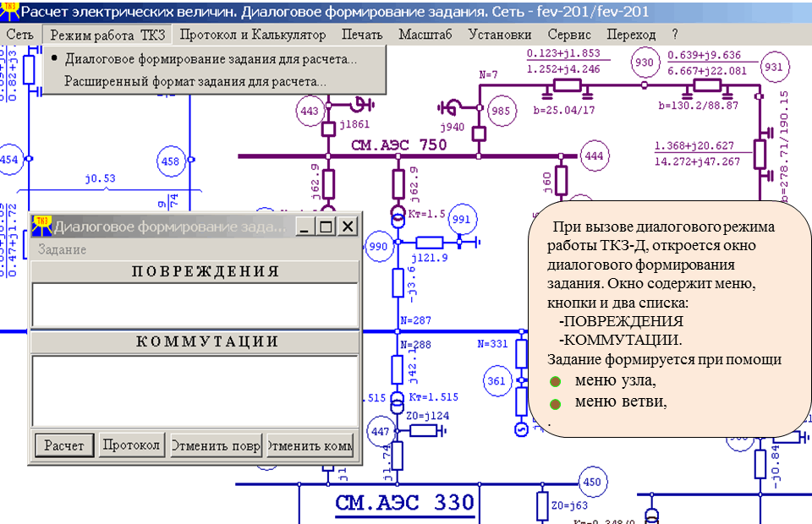Expand the Сервис menu

click(569, 35)
